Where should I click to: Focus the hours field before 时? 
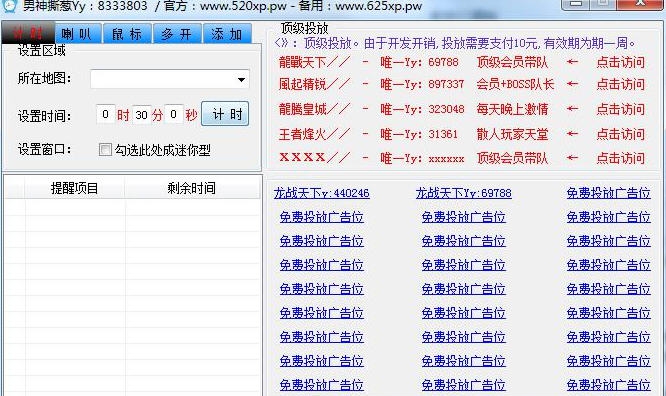(x=105, y=114)
